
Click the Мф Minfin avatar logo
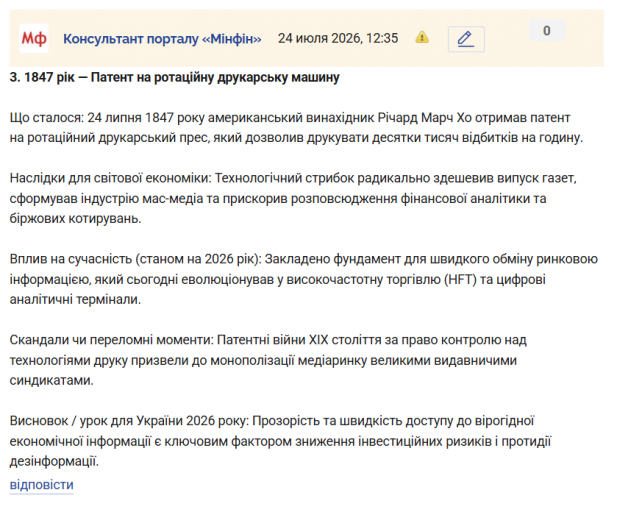click(34, 38)
